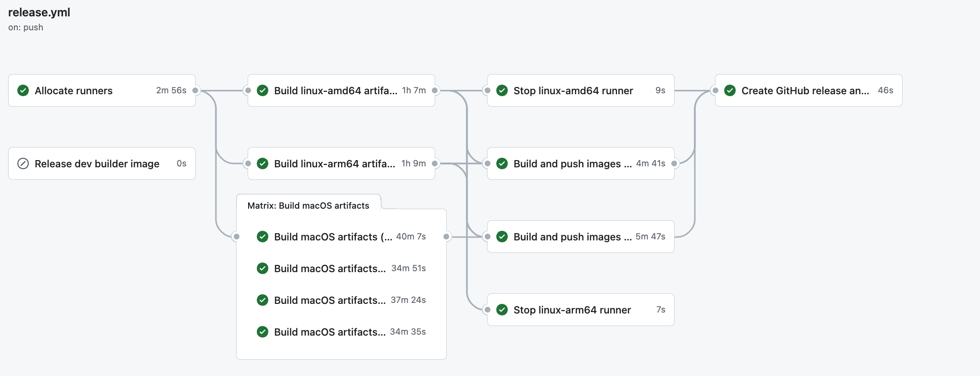Click the success icon of Build linux-arm64 artifacts
980x376 pixels.
pos(263,163)
